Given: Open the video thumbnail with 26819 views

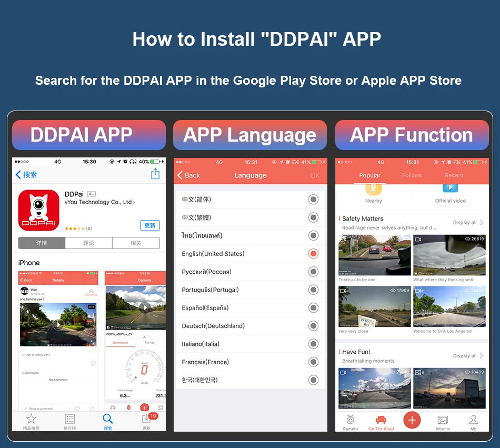Looking at the screenshot, I should (x=449, y=255).
